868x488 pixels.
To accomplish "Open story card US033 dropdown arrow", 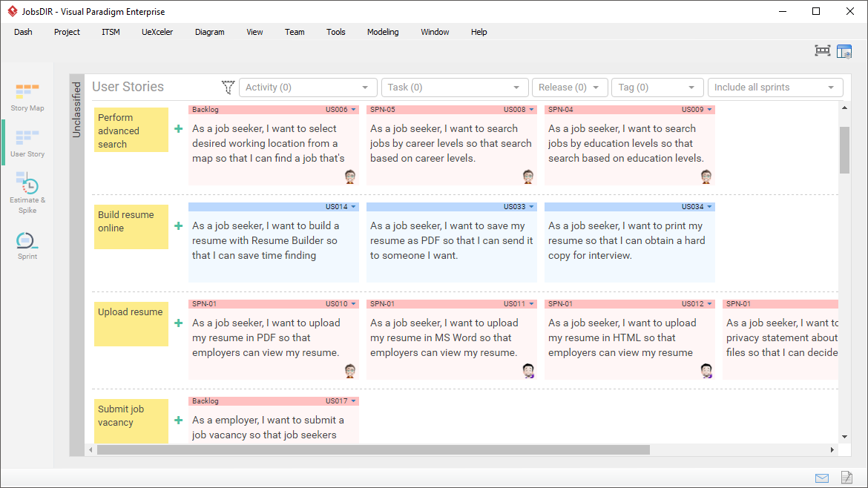I will tap(532, 206).
